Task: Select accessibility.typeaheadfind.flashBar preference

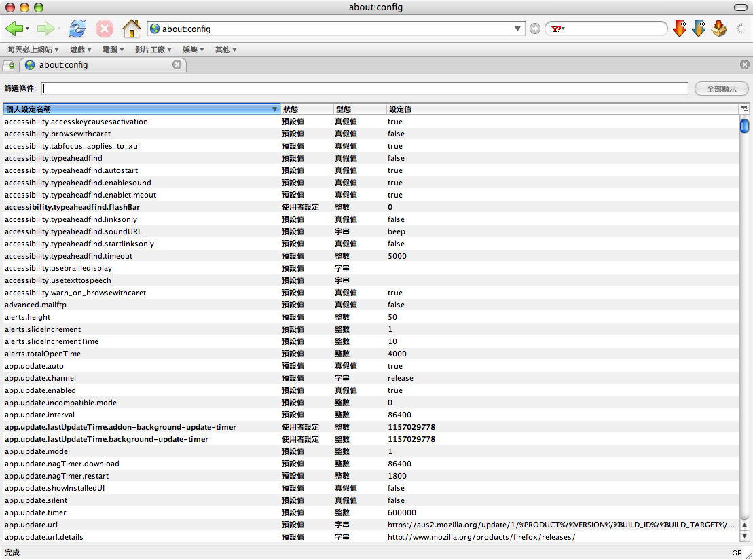Action: (x=371, y=207)
